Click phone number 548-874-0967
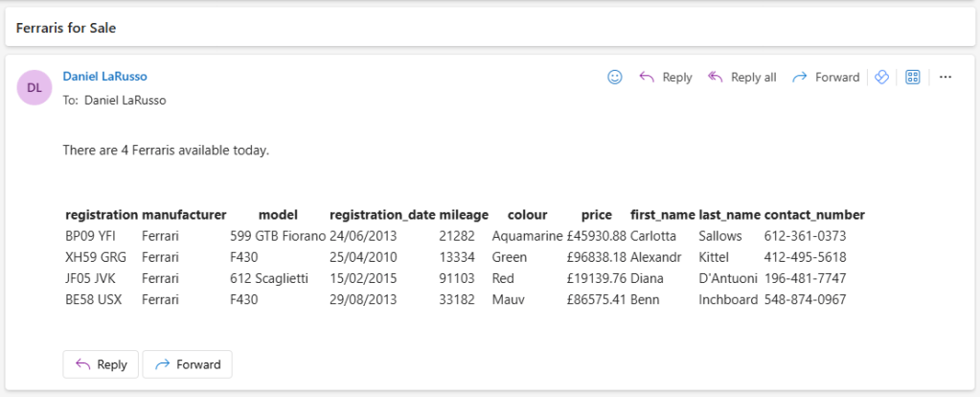Screen dimensions: 980x397 (805, 299)
